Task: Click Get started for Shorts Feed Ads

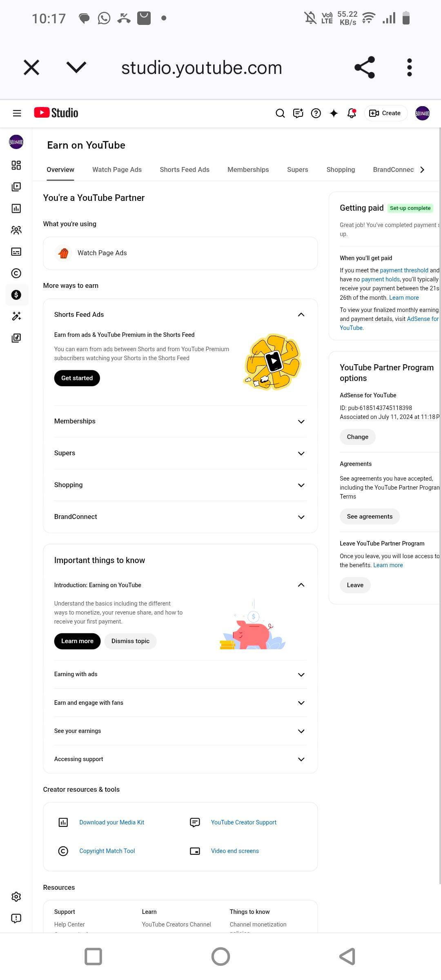Action: click(77, 378)
